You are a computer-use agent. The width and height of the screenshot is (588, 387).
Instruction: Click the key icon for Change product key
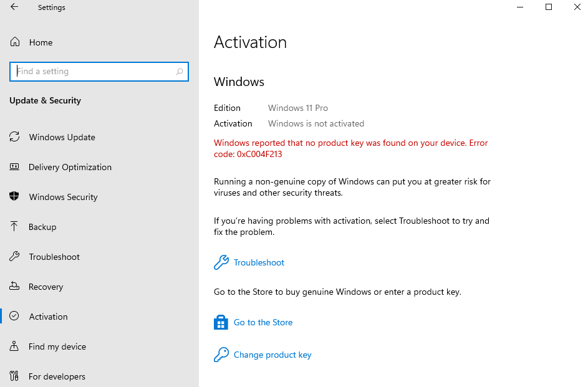pos(221,355)
